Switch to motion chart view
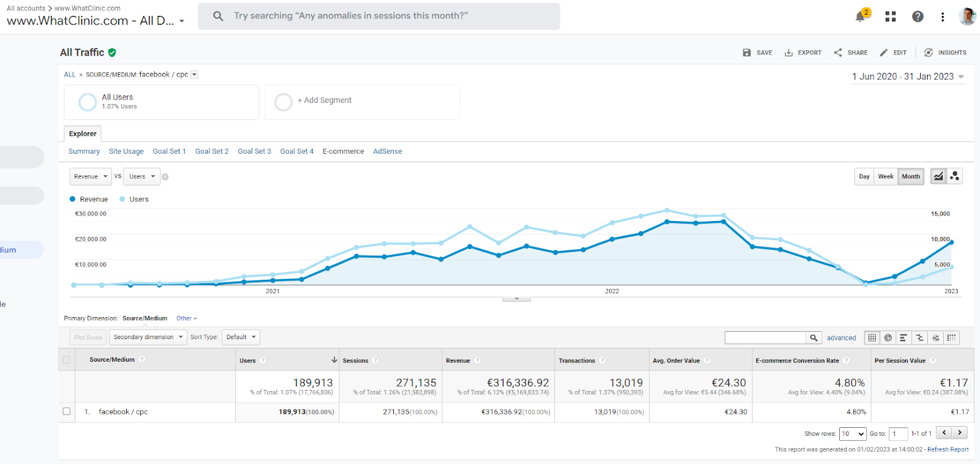This screenshot has height=464, width=980. click(x=954, y=176)
